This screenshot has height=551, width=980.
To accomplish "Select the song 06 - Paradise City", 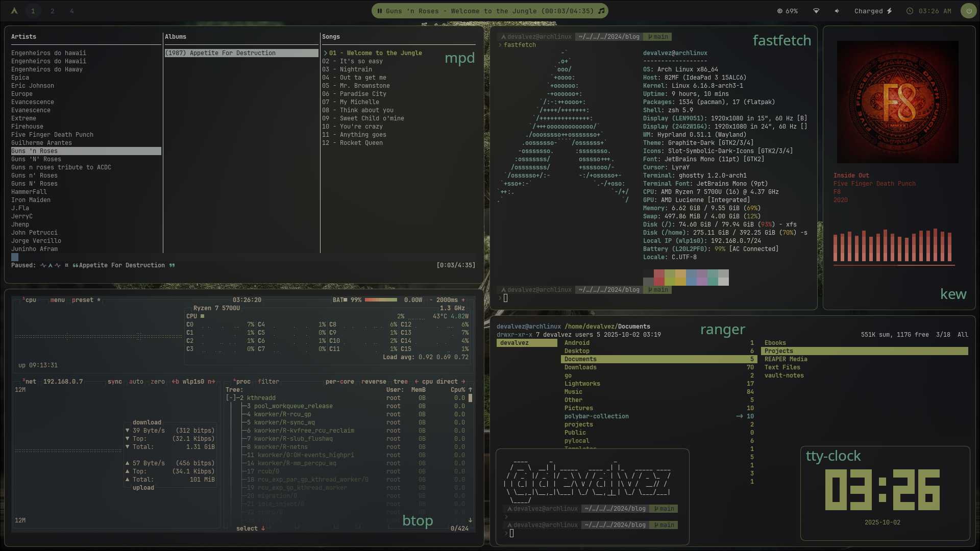I will tap(354, 94).
